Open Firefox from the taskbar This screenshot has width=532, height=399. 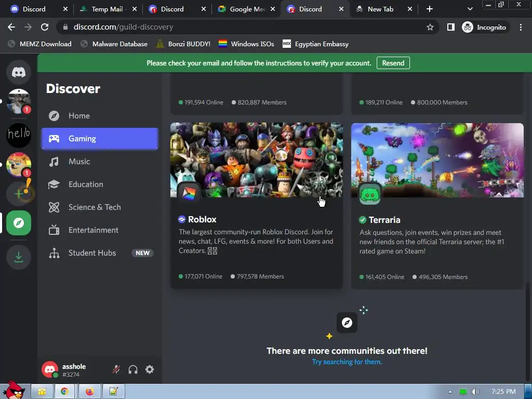click(x=89, y=392)
